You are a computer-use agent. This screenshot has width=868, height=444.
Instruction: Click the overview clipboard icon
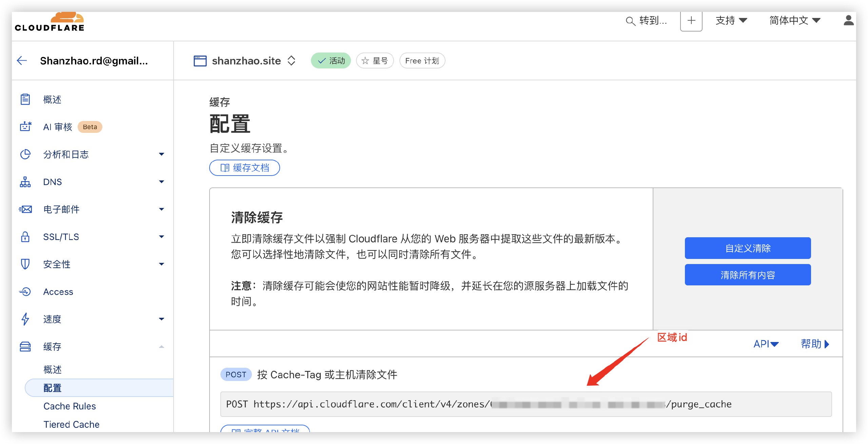click(x=25, y=99)
